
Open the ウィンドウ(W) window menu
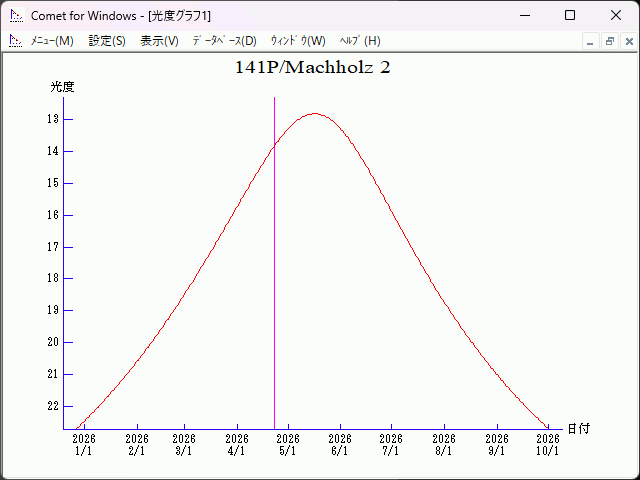(x=298, y=41)
